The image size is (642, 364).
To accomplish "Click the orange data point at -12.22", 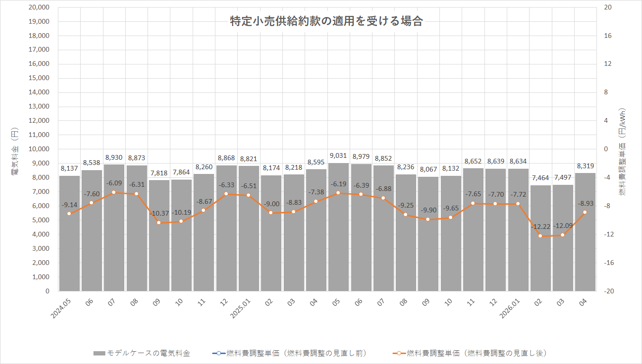I will 540,236.
